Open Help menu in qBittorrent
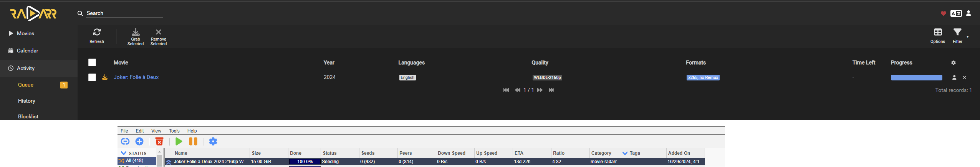This screenshot has height=167, width=980. point(192,131)
